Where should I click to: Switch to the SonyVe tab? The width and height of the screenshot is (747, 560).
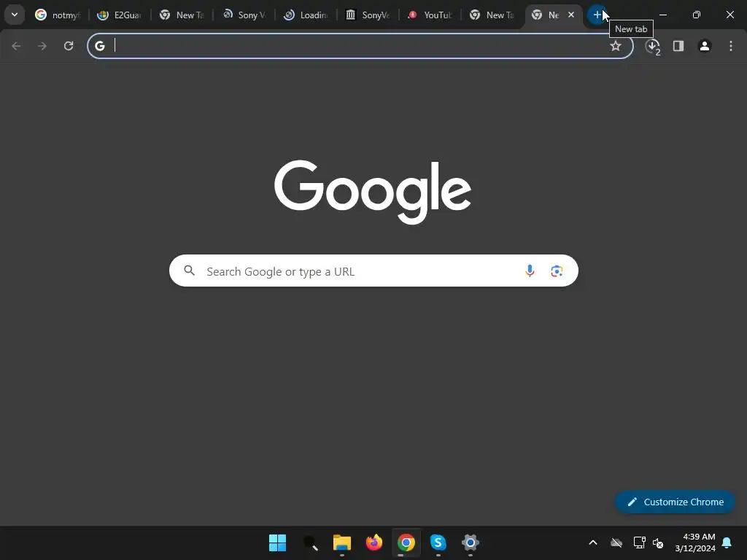368,15
